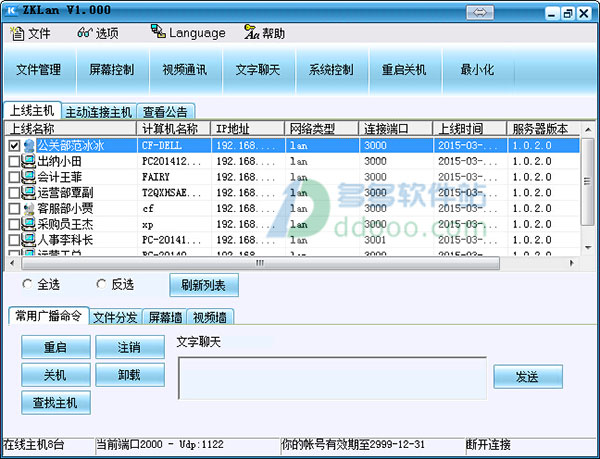Click the computer icon for 运营部覃副
Viewport: 600px width, 459px height.
[x=28, y=193]
